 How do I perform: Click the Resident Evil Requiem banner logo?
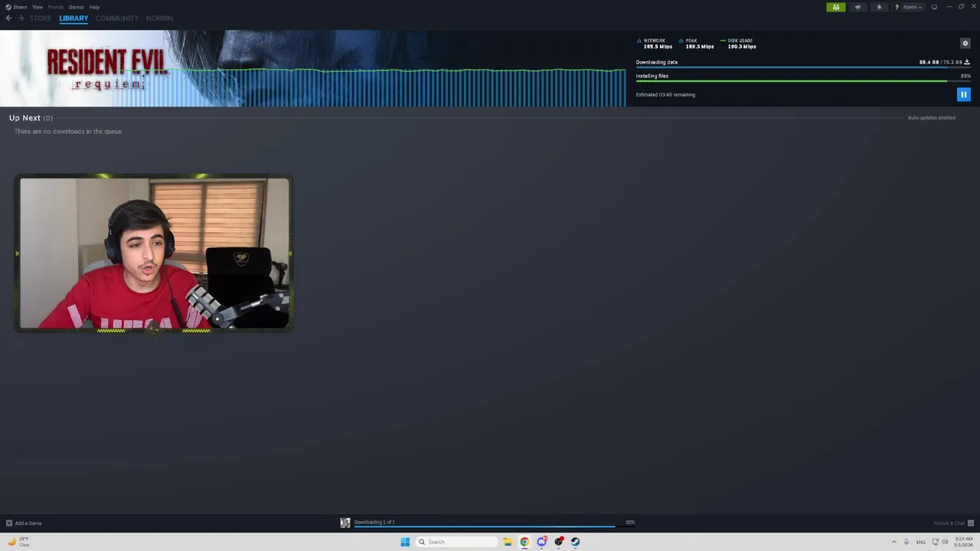tap(107, 68)
